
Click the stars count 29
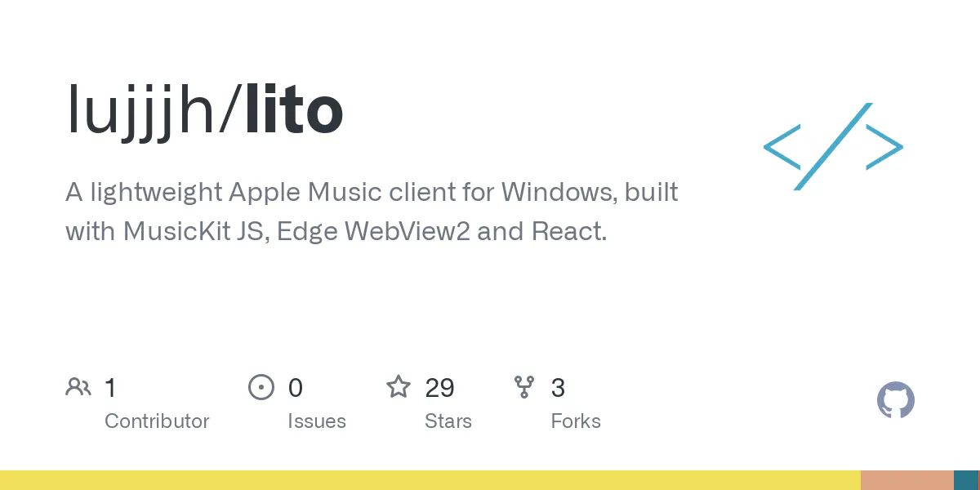(440, 388)
